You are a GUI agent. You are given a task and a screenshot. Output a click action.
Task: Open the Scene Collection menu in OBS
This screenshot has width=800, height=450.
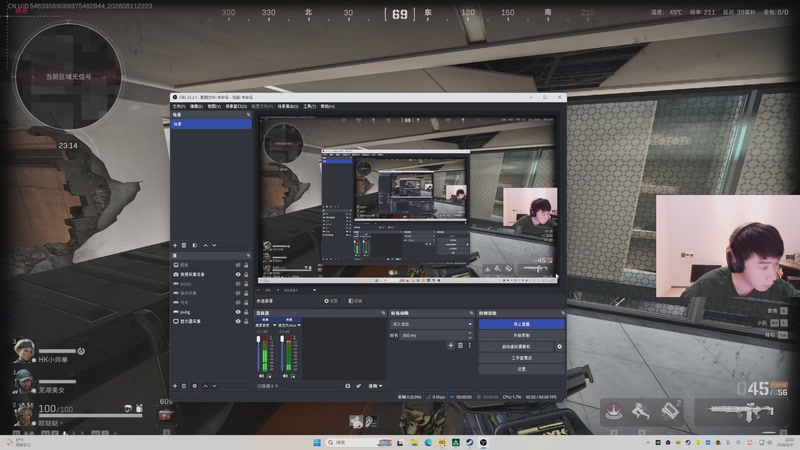(288, 106)
